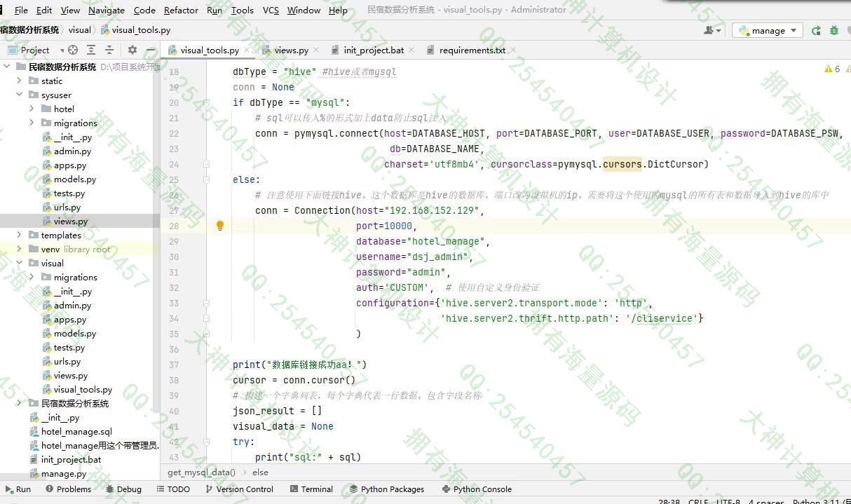Close the requirements.txt tab

point(512,50)
